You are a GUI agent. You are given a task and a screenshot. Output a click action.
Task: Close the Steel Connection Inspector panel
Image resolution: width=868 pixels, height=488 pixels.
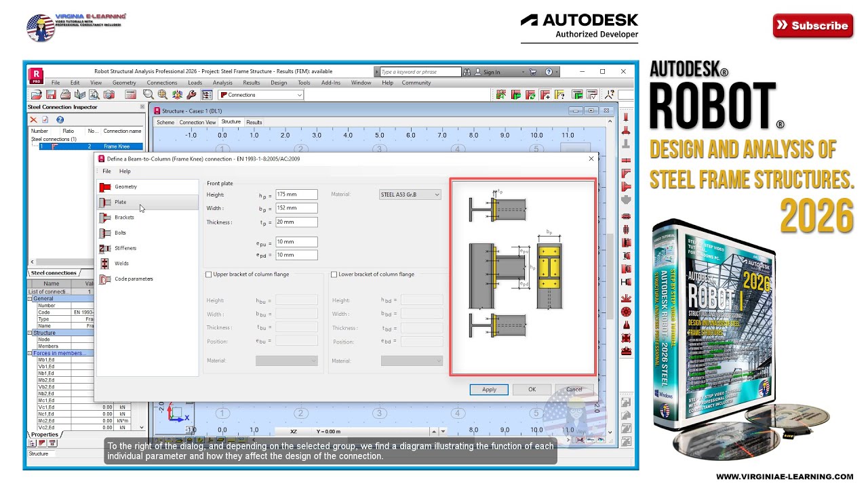pos(142,106)
